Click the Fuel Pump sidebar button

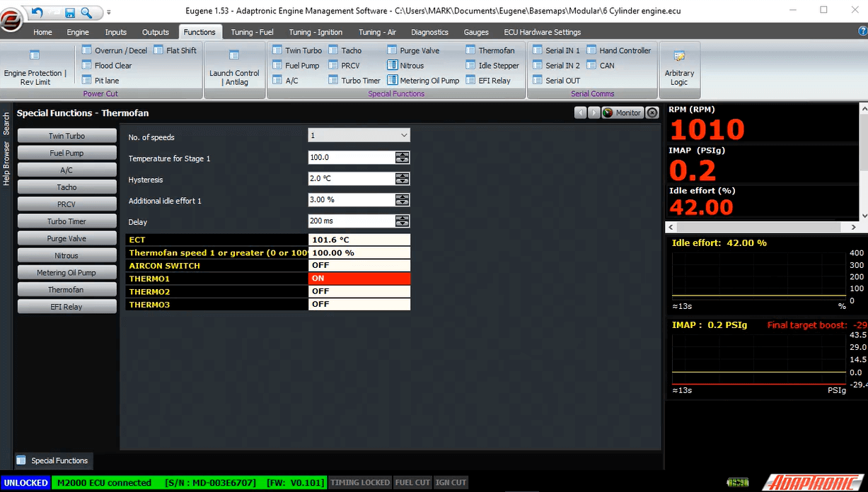66,153
